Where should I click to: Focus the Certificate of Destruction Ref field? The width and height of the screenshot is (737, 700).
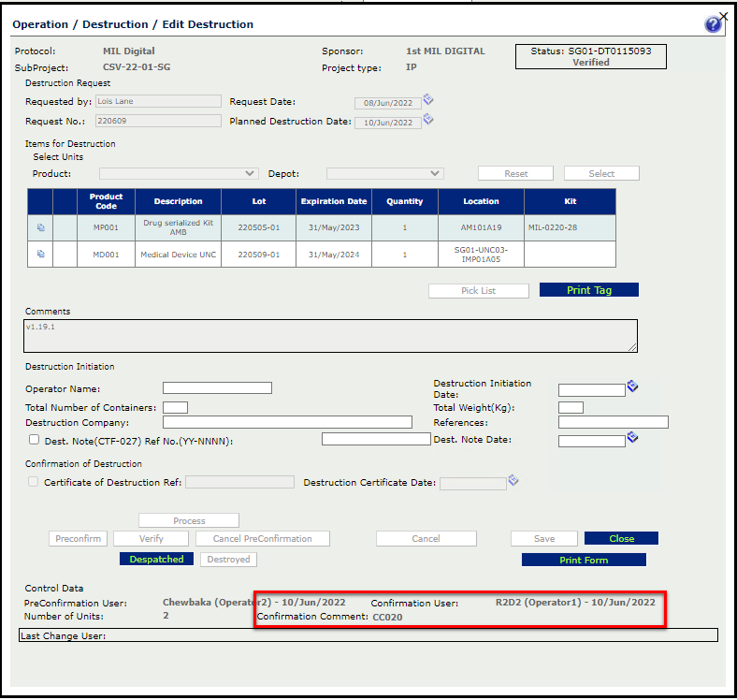239,482
